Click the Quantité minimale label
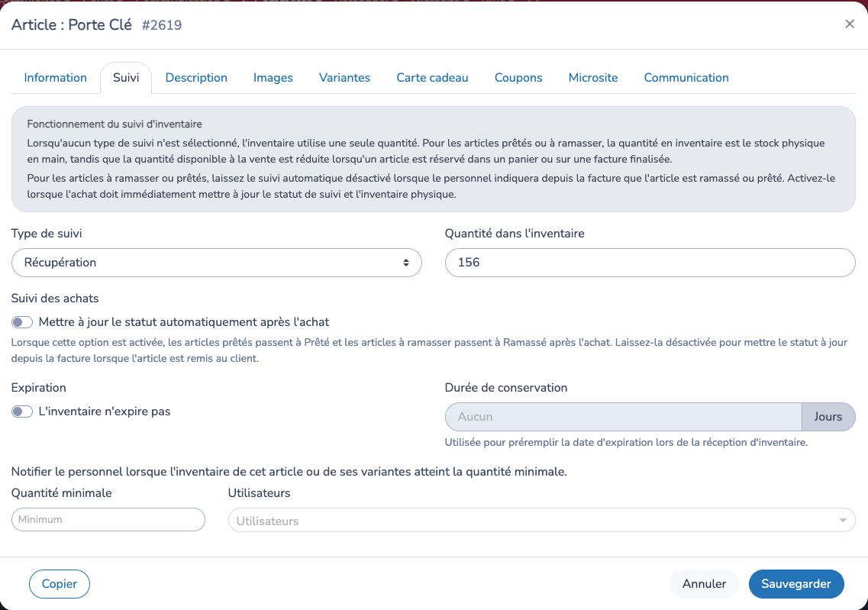868x610 pixels. pos(61,493)
